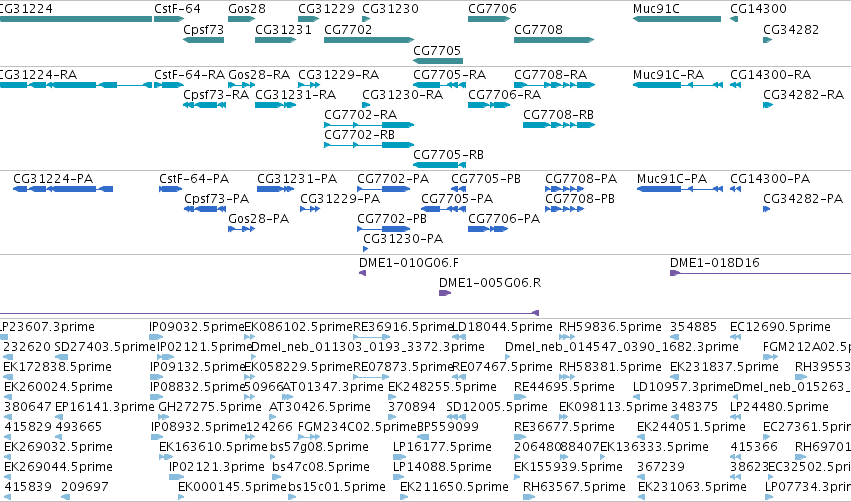Select the CG34282-RA transcript label

(803, 94)
